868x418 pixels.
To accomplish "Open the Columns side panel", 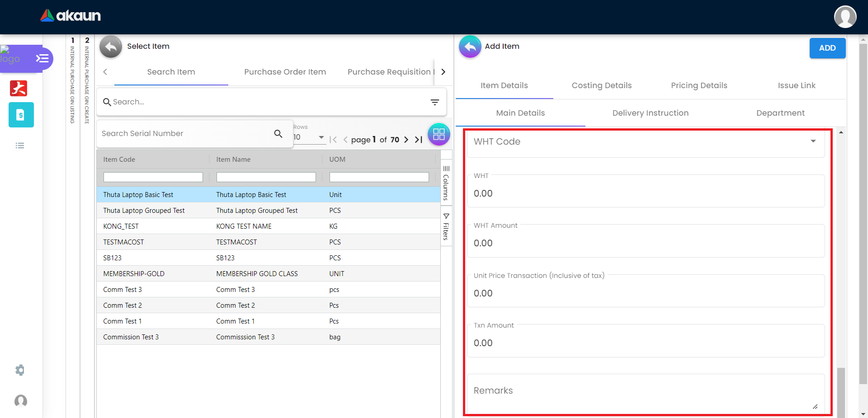I will 446,183.
